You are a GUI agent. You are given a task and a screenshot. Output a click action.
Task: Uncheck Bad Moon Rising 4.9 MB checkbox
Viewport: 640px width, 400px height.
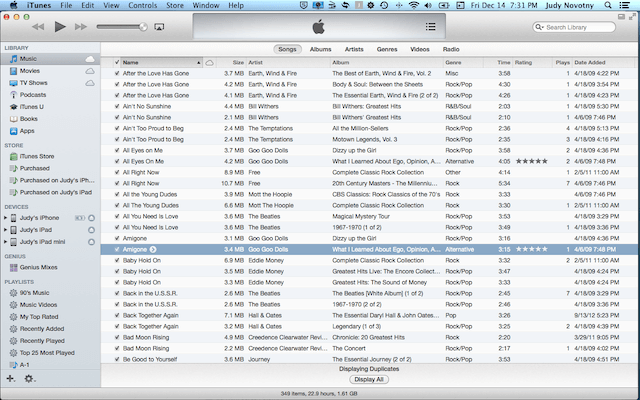(x=117, y=338)
